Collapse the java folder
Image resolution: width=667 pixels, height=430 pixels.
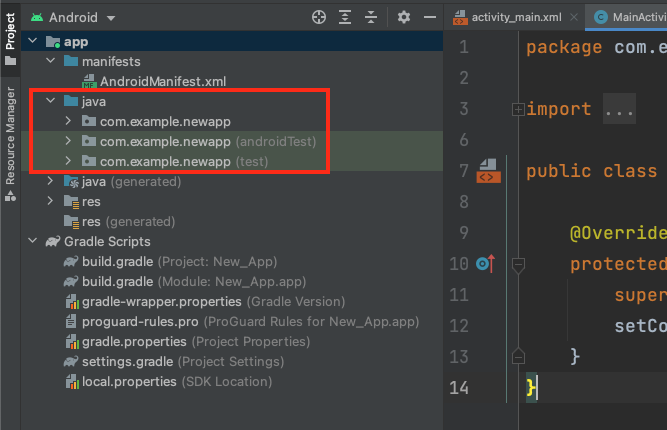pos(51,101)
